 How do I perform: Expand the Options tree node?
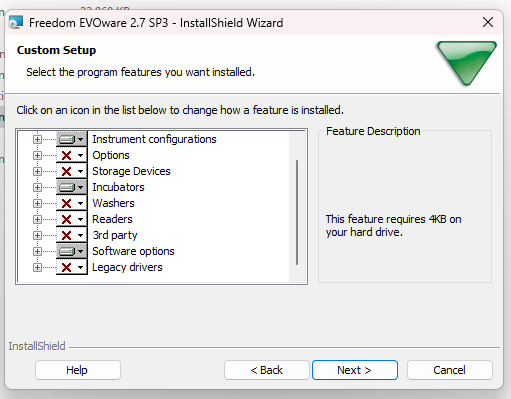[x=37, y=155]
